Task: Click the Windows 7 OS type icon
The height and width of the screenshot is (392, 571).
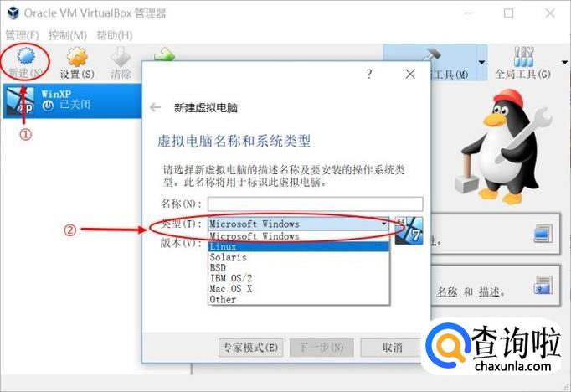Action: 409,230
